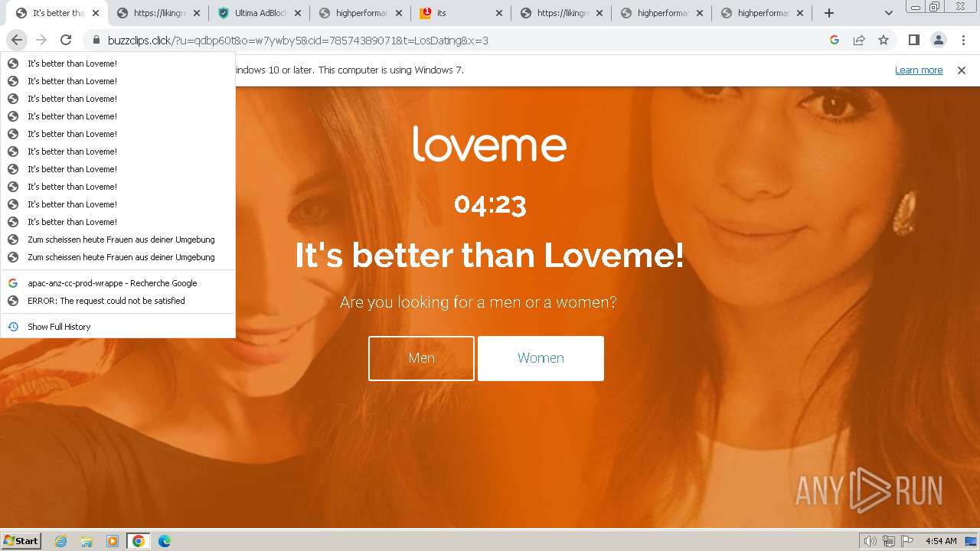Select last 'It's better than Loveme!' history entry
Image resolution: width=980 pixels, height=551 pixels.
118,222
